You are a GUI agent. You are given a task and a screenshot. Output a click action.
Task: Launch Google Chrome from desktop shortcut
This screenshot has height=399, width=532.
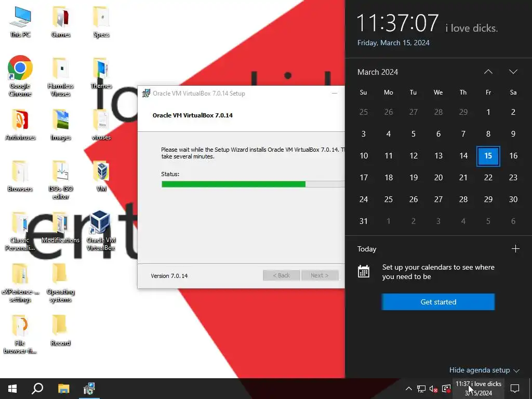coord(20,76)
